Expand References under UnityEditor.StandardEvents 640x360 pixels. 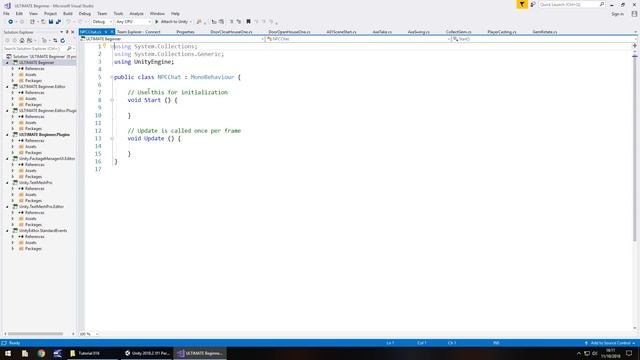[13, 236]
